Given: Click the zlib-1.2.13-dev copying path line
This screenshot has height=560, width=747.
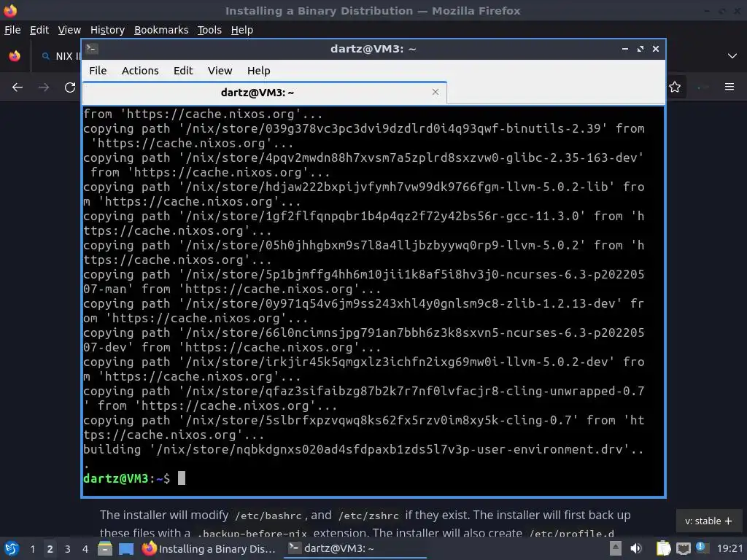Looking at the screenshot, I should click(363, 311).
